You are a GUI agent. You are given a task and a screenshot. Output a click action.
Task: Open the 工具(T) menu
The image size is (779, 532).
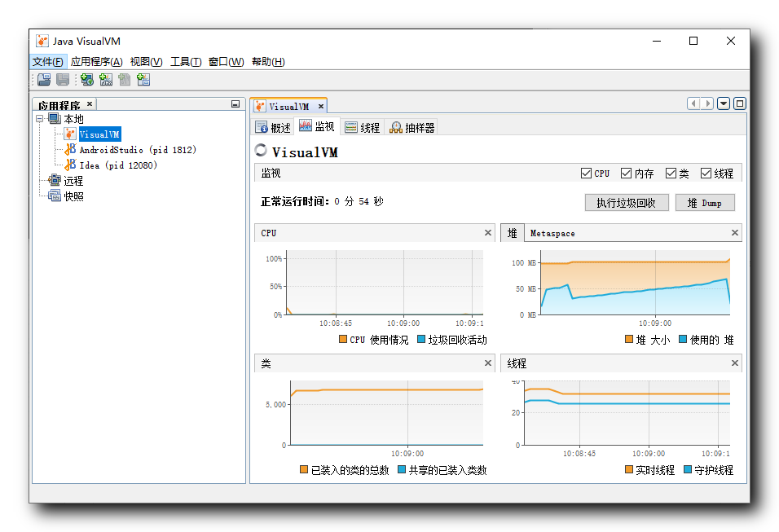[x=186, y=62]
